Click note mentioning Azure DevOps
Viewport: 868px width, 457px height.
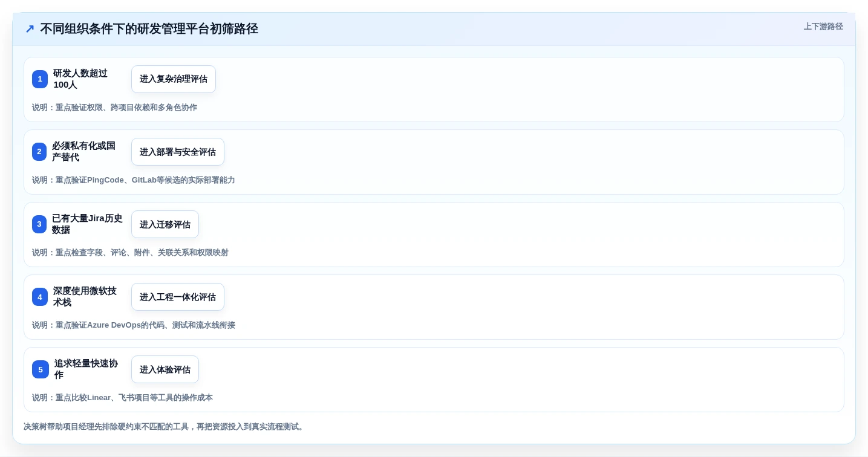tap(134, 325)
